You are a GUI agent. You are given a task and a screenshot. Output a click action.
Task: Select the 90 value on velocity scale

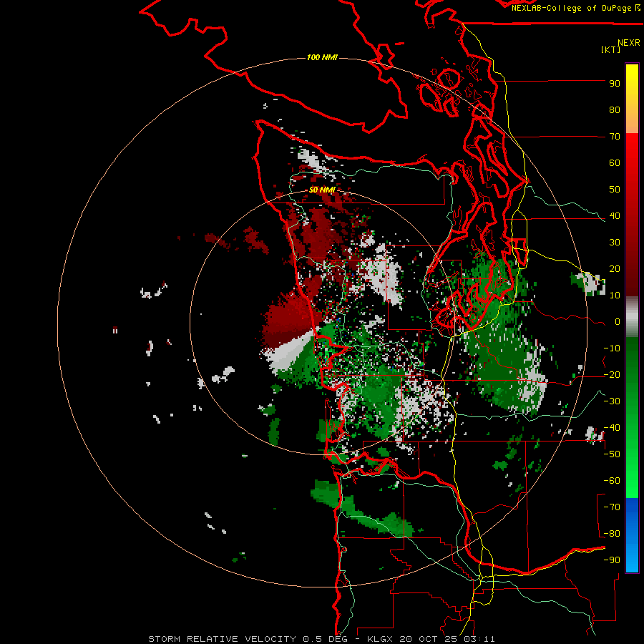615,84
